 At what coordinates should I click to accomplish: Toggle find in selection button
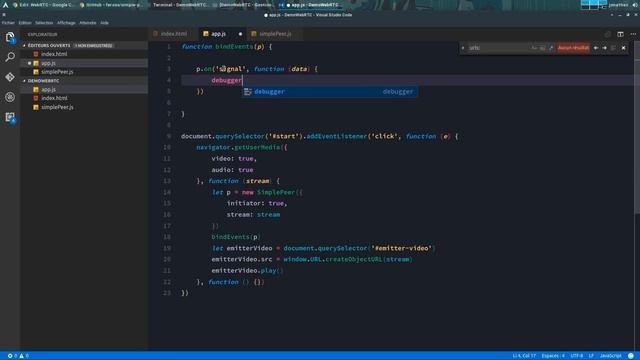click(x=613, y=48)
